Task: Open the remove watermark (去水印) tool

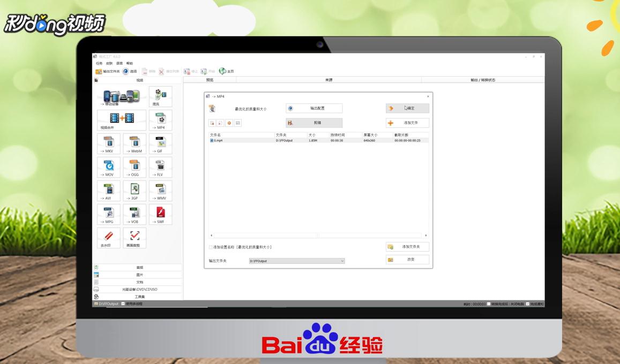Action: pos(109,238)
